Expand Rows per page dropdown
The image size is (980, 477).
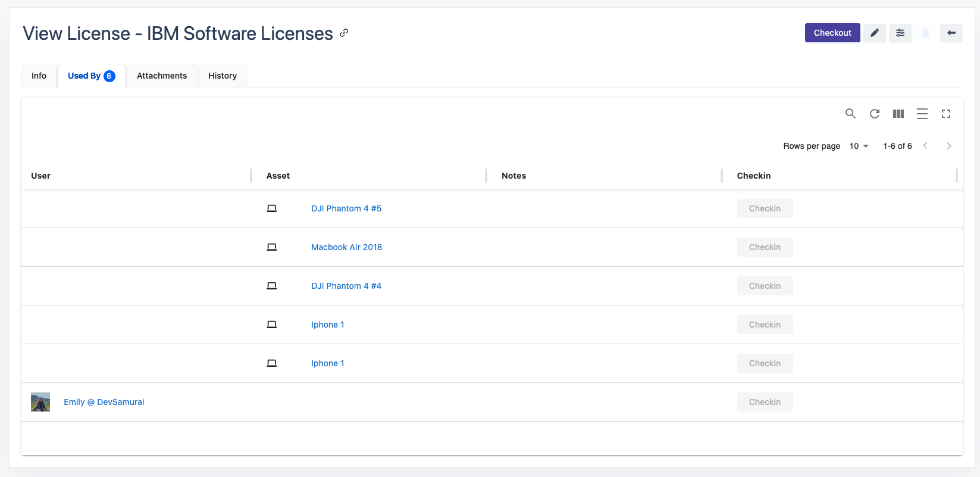tap(859, 146)
